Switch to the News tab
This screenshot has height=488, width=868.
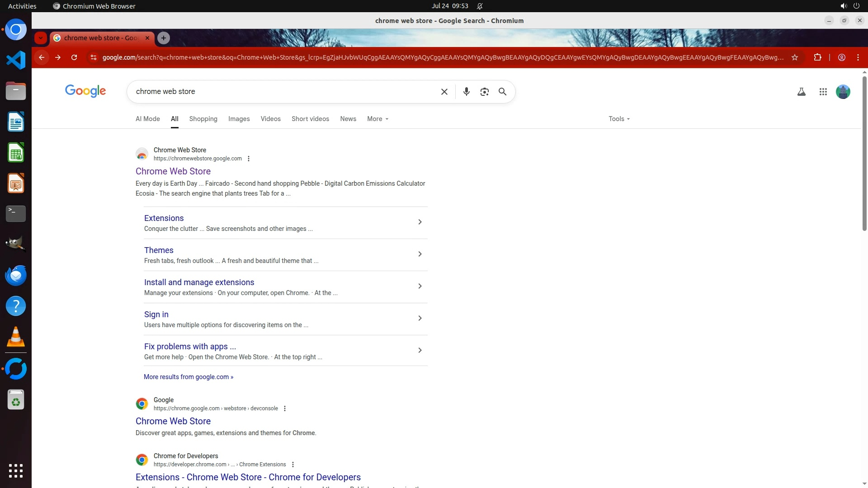(x=348, y=119)
